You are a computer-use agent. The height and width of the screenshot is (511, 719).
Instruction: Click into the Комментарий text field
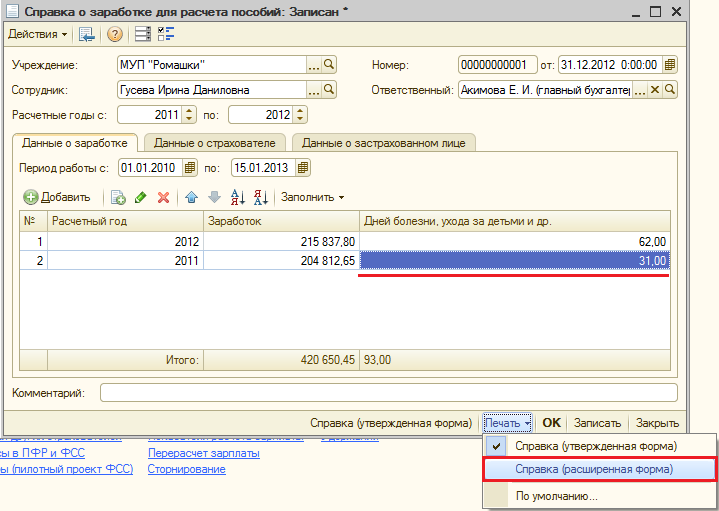tap(388, 393)
